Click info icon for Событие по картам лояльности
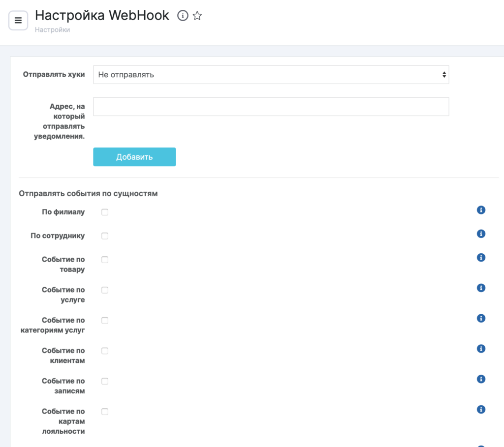Screen dimensions: 504x447 click(481, 410)
